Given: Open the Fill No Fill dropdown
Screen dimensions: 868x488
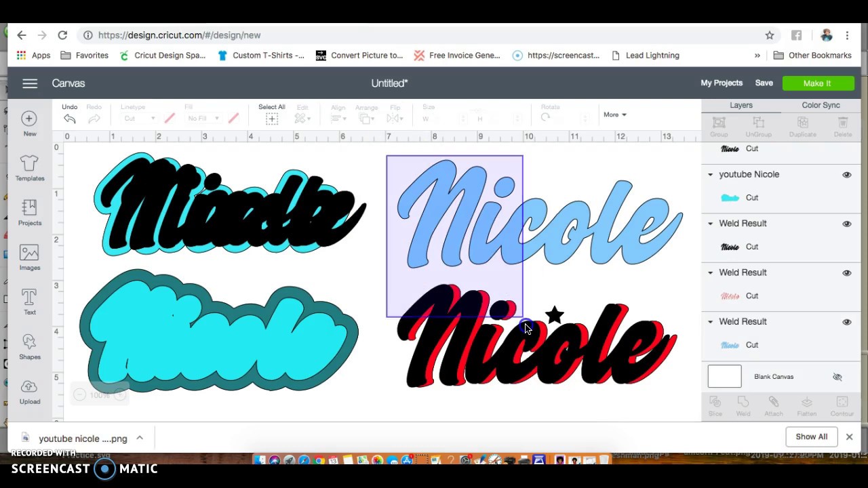Looking at the screenshot, I should [x=203, y=119].
